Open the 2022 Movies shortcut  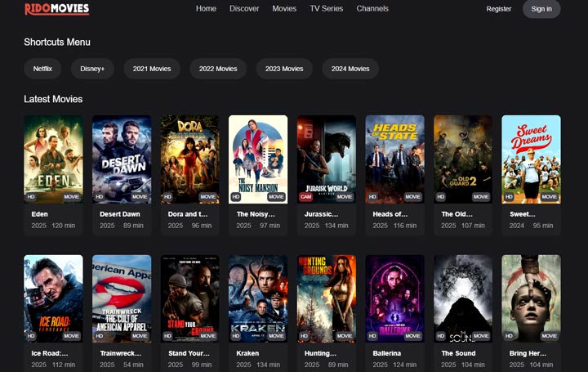[218, 69]
